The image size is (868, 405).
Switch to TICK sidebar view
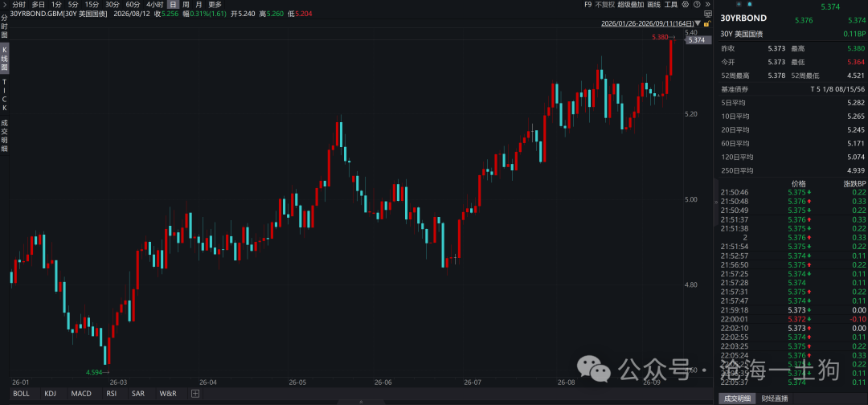point(5,95)
